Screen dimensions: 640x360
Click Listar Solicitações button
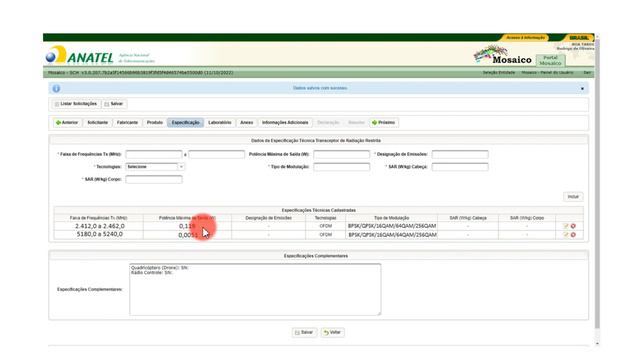[x=76, y=104]
